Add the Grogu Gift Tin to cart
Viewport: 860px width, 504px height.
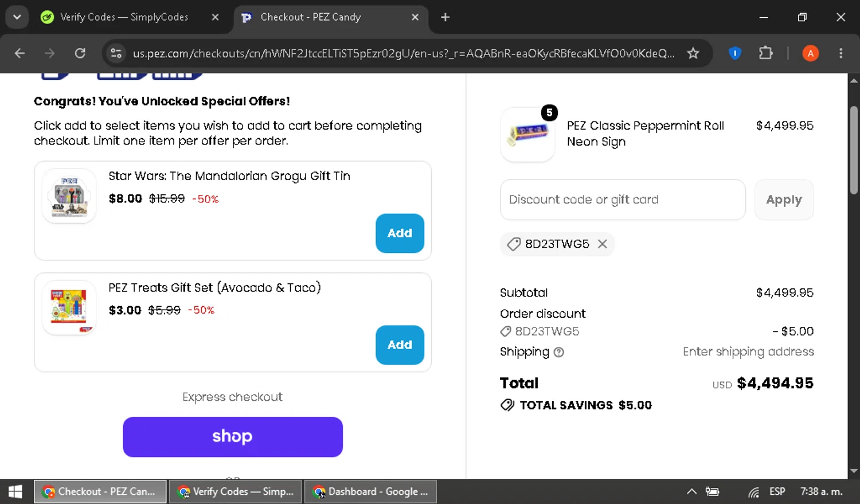[x=400, y=233]
